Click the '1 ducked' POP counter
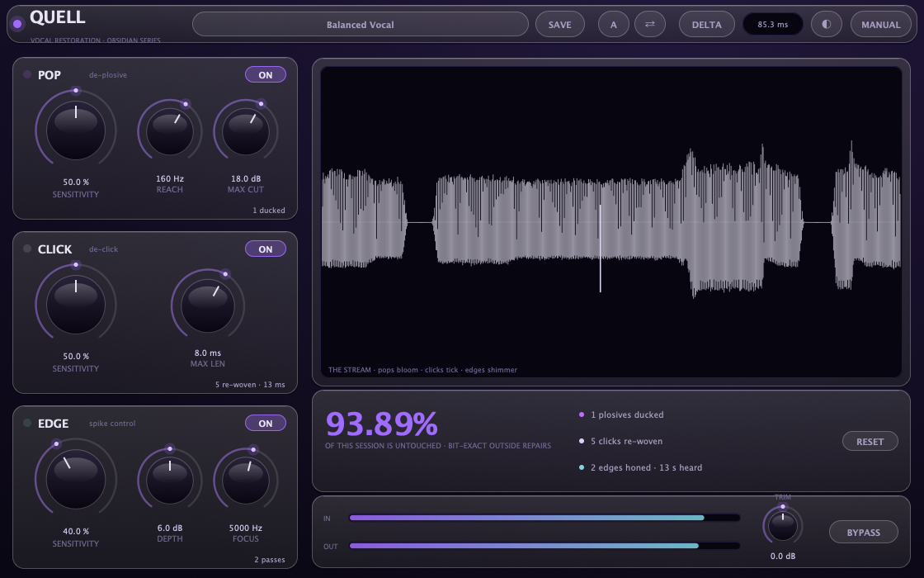The height and width of the screenshot is (578, 924). pyautogui.click(x=269, y=210)
